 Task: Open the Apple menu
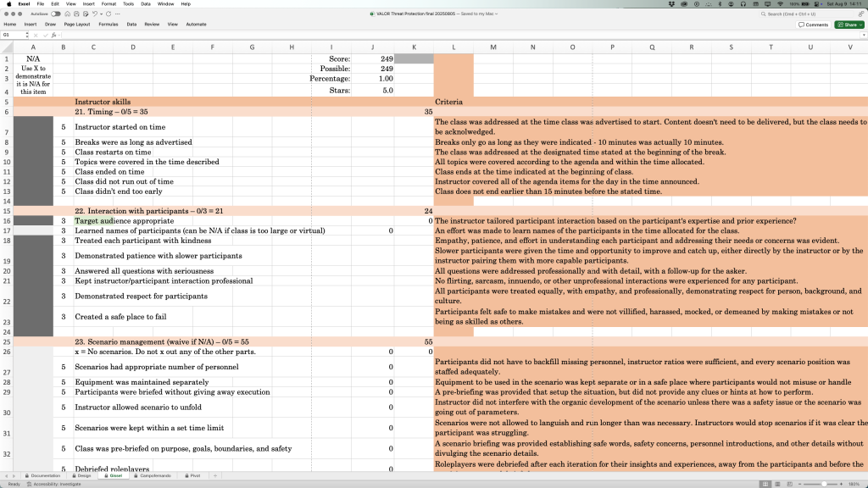(x=8, y=4)
